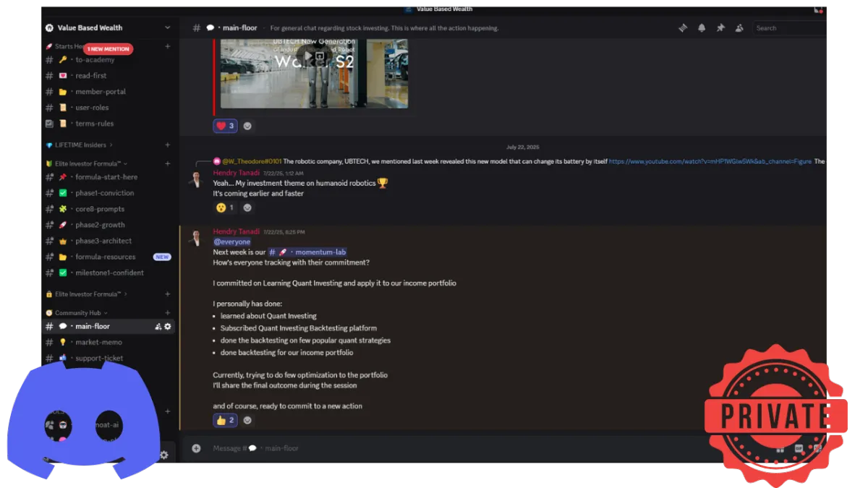This screenshot has width=868, height=488.
Task: Toggle the member list icon
Action: tap(739, 28)
